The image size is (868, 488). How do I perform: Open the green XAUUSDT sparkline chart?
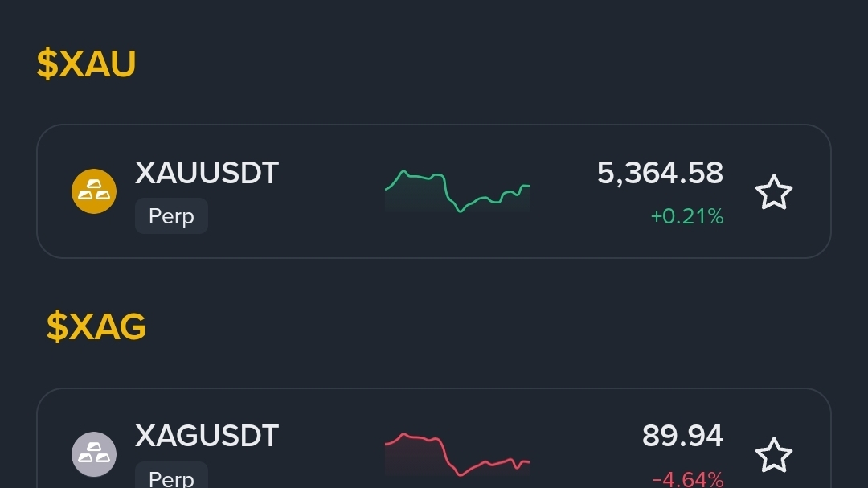(457, 191)
